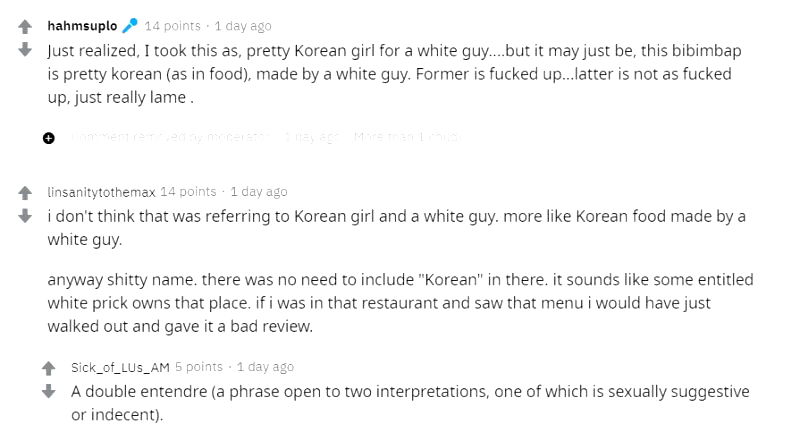800x441 pixels.
Task: Open linsanitytothemax's user profile
Action: 101,192
